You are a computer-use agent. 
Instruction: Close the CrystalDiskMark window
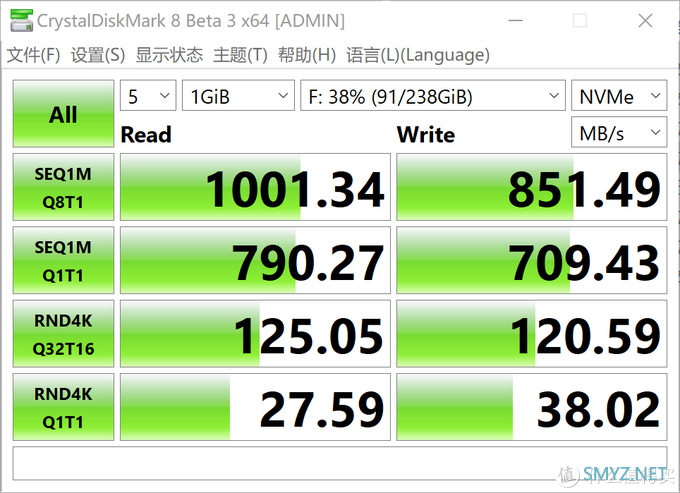click(645, 21)
